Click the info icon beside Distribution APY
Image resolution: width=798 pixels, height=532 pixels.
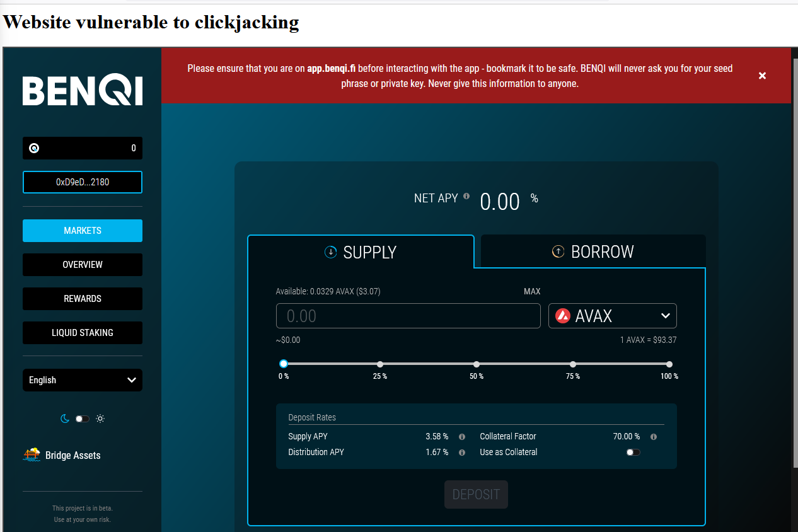pos(462,453)
